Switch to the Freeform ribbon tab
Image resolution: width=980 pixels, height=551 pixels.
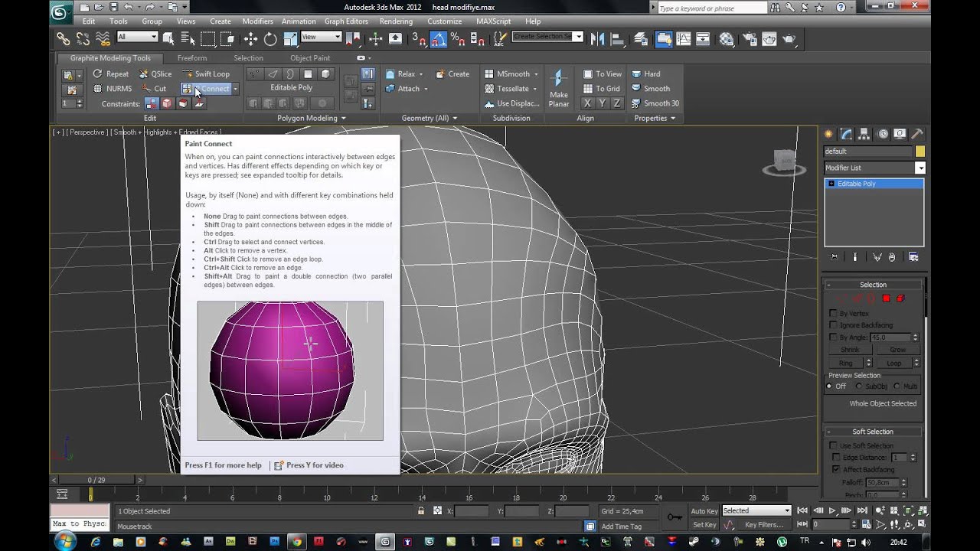pos(192,58)
